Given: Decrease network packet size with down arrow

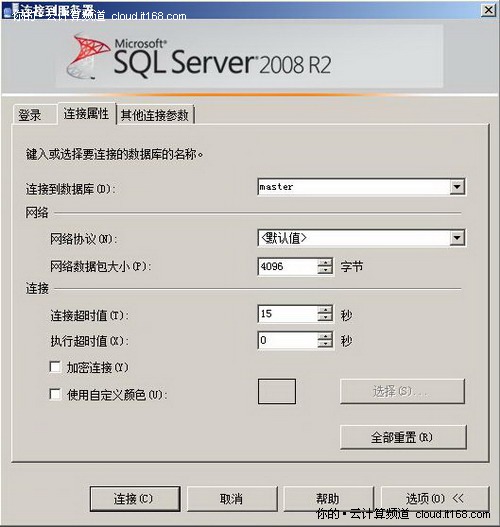Looking at the screenshot, I should point(325,271).
